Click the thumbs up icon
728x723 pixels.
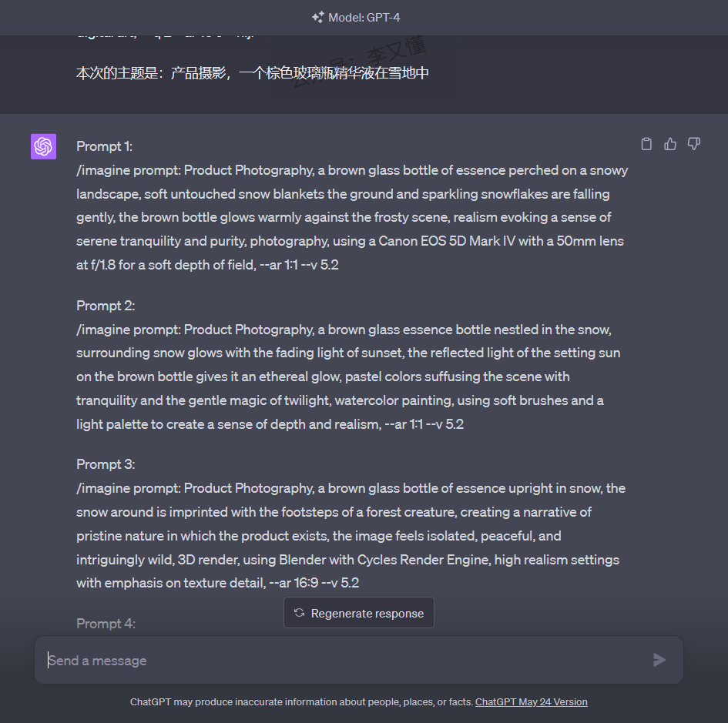pyautogui.click(x=670, y=144)
